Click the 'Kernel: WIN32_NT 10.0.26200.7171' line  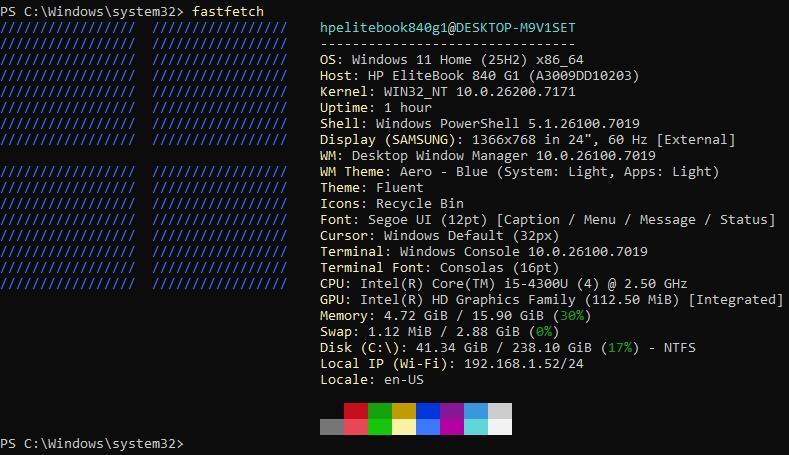pos(447,92)
